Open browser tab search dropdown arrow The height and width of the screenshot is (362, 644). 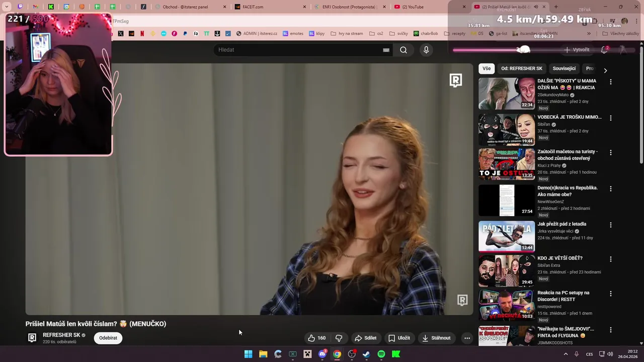coord(7,7)
